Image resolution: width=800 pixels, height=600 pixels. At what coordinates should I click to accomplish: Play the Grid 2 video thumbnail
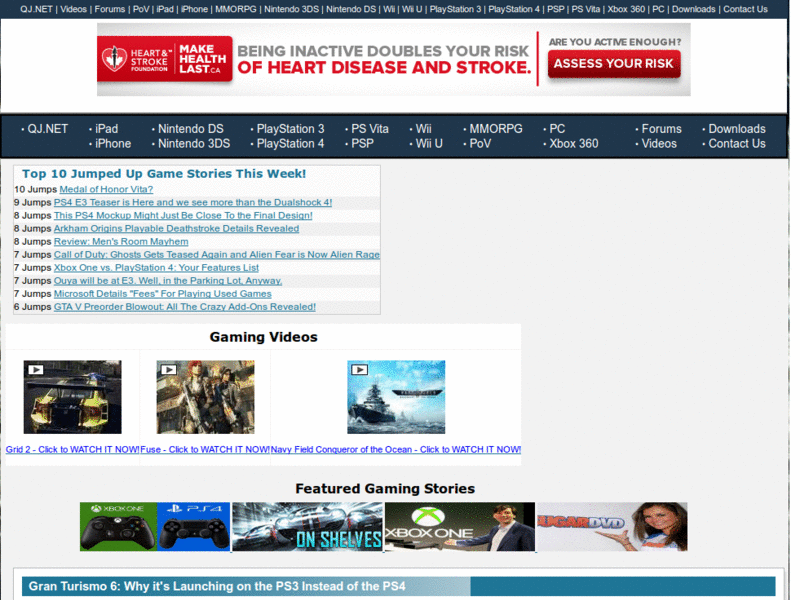point(72,397)
